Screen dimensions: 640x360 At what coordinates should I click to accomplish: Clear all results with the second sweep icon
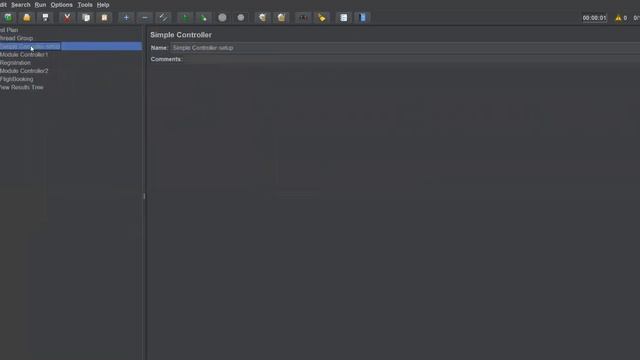(281, 18)
